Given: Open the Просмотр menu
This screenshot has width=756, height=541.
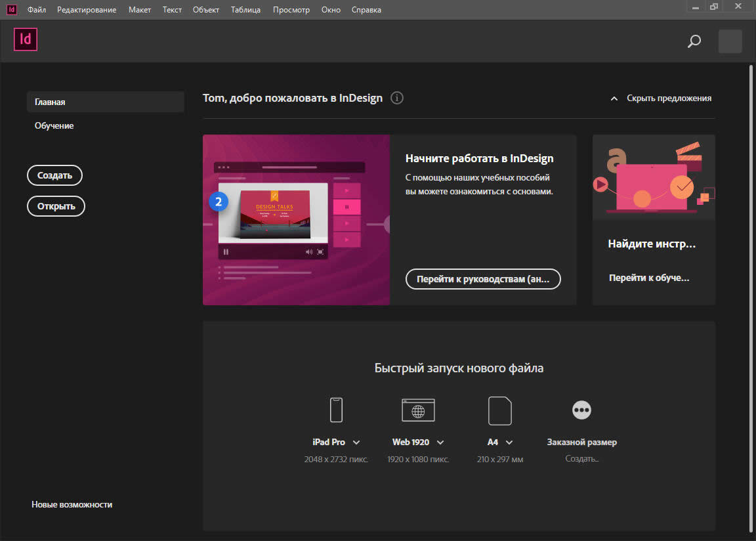Looking at the screenshot, I should pyautogui.click(x=291, y=10).
